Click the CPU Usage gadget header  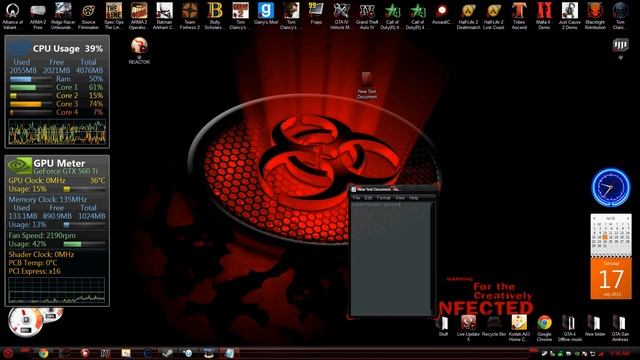57,49
